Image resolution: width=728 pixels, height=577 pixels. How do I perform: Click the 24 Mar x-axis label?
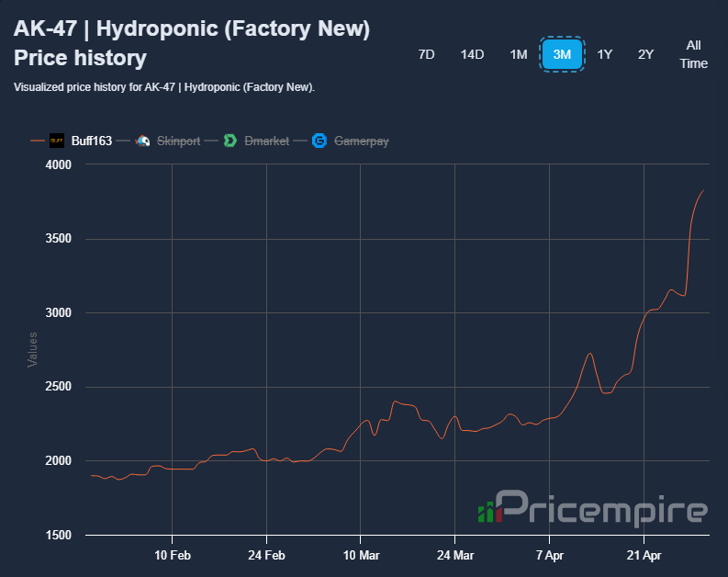click(455, 555)
